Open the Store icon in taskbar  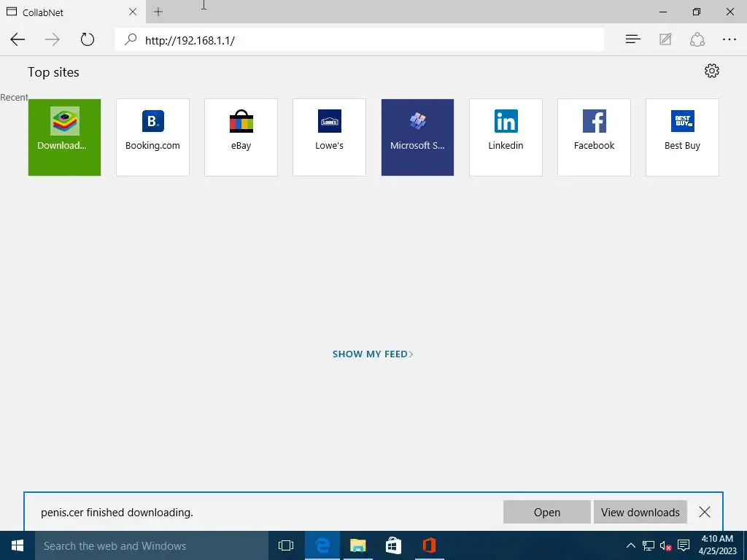393,545
